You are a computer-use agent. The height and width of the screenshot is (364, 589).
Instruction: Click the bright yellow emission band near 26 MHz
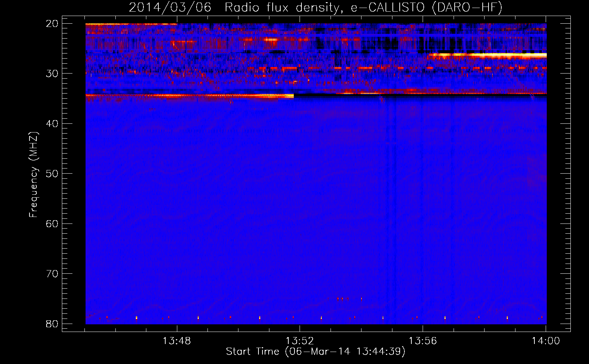tap(488, 55)
